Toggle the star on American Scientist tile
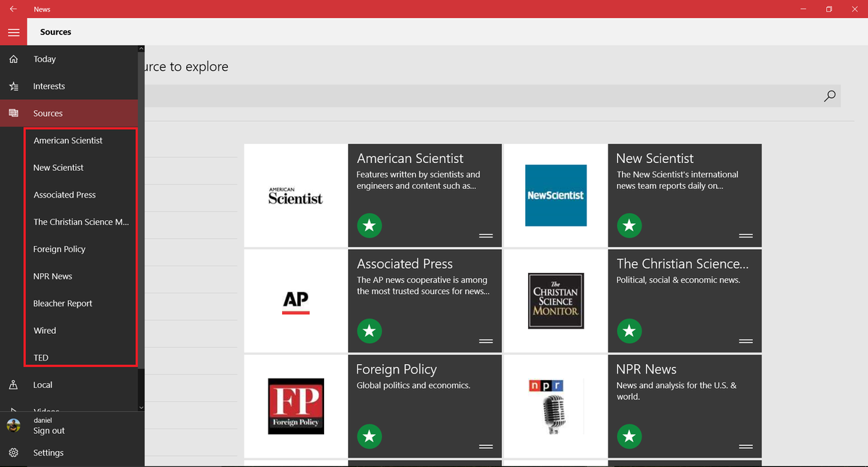The width and height of the screenshot is (868, 467). 370,225
